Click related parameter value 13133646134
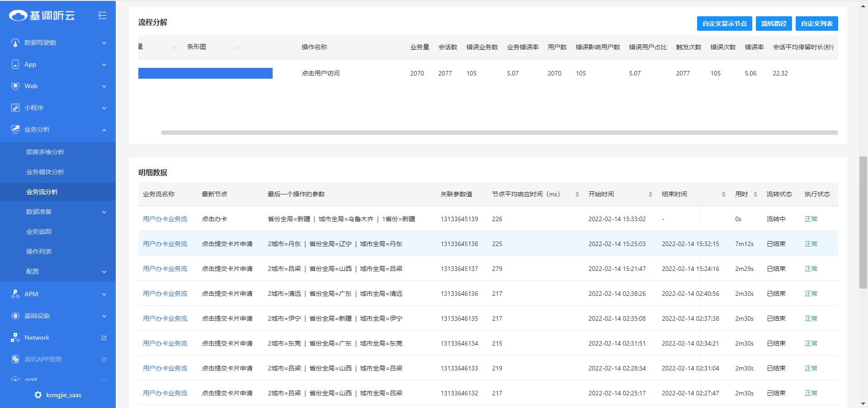 point(459,343)
